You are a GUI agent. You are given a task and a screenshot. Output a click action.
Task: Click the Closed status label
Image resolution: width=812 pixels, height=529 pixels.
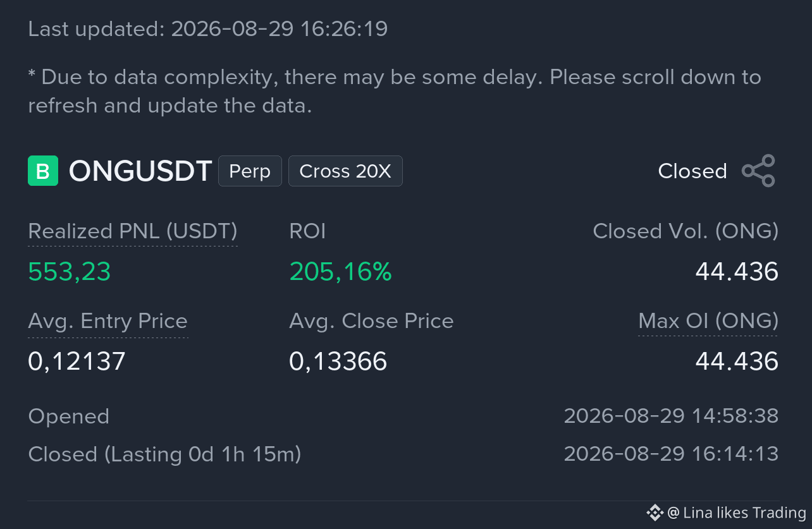click(x=692, y=171)
